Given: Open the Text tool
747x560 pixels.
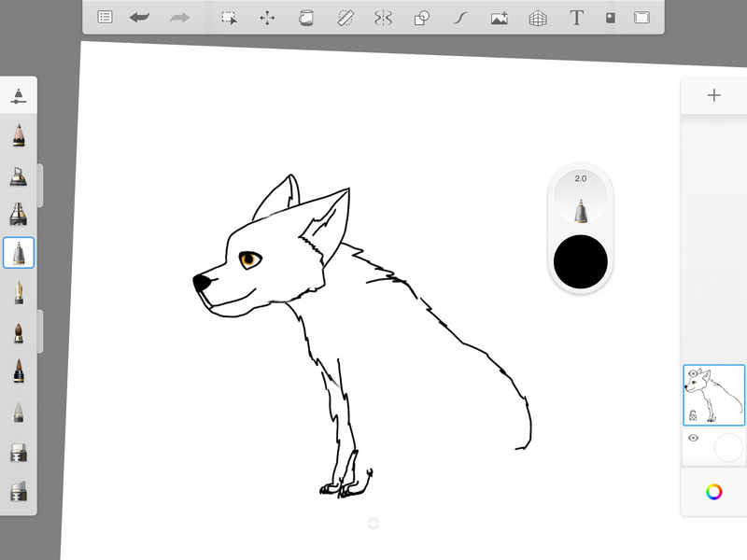Looking at the screenshot, I should coord(577,17).
